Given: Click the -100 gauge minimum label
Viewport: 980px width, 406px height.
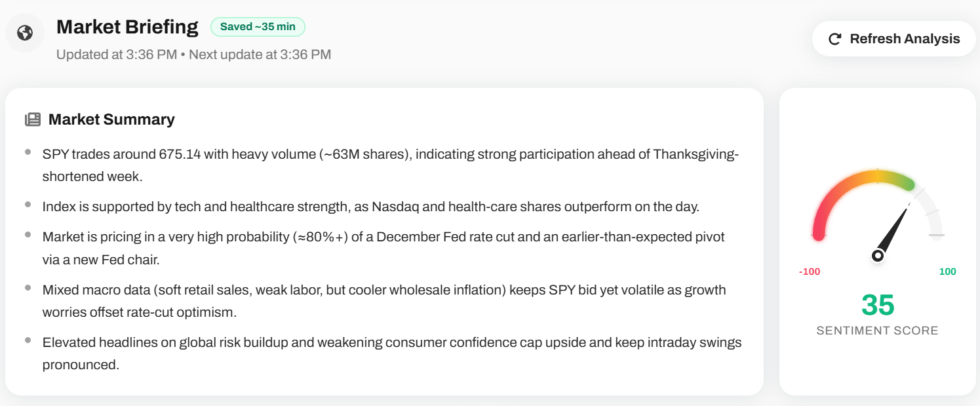Looking at the screenshot, I should (x=810, y=272).
